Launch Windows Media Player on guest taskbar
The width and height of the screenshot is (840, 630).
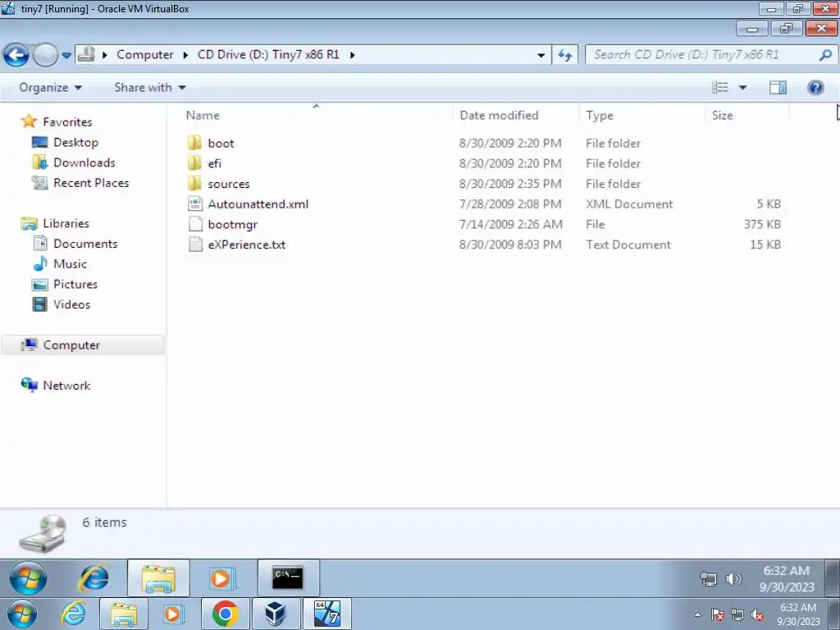click(221, 578)
